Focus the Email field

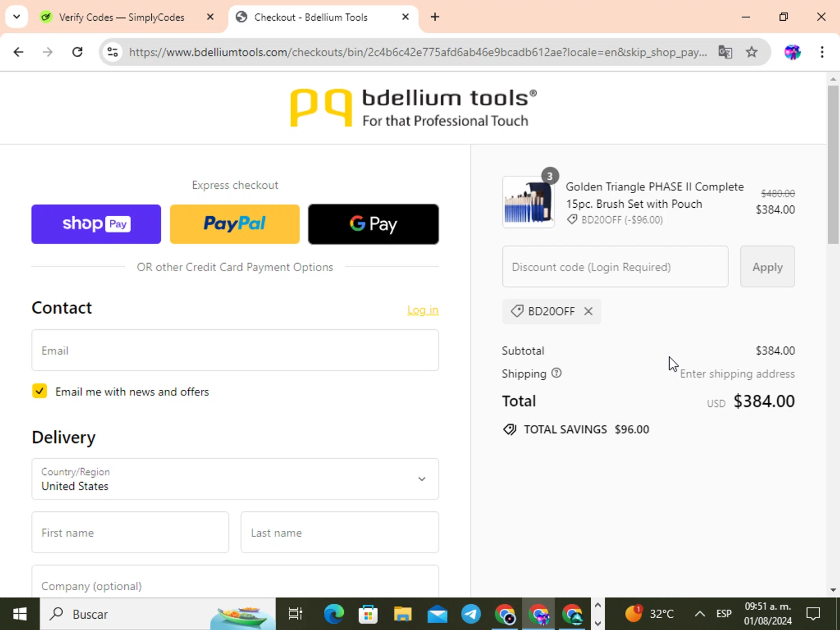[235, 351]
